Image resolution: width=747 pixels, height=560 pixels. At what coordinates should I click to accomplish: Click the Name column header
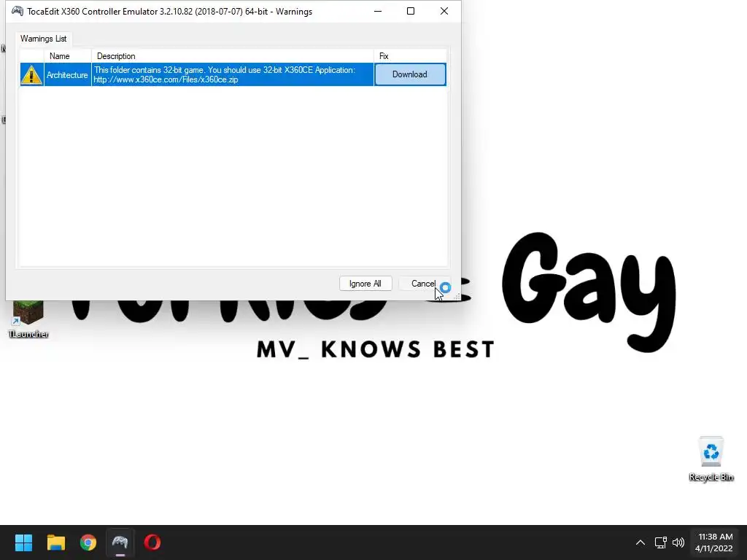pyautogui.click(x=67, y=55)
